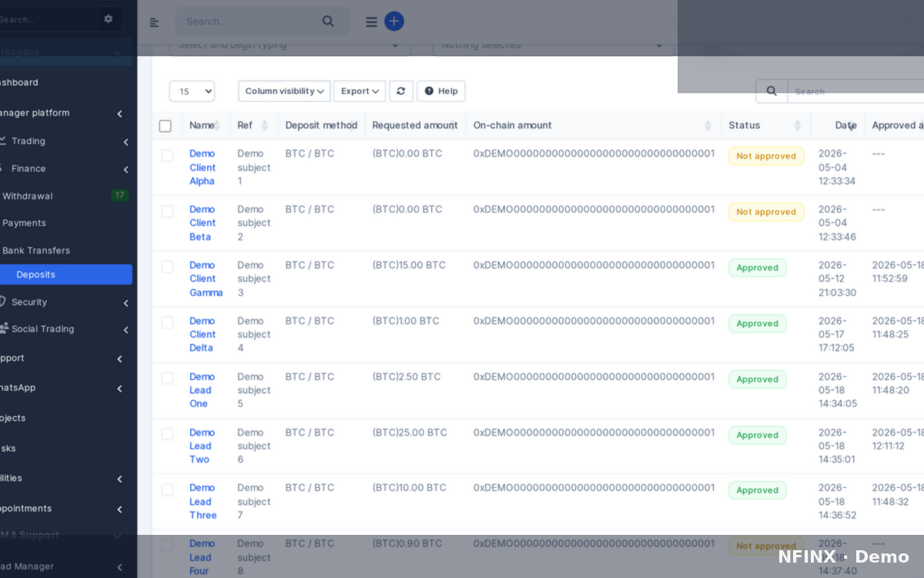924x578 pixels.
Task: Open the rows-per-page 15 dropdown
Action: click(x=192, y=91)
